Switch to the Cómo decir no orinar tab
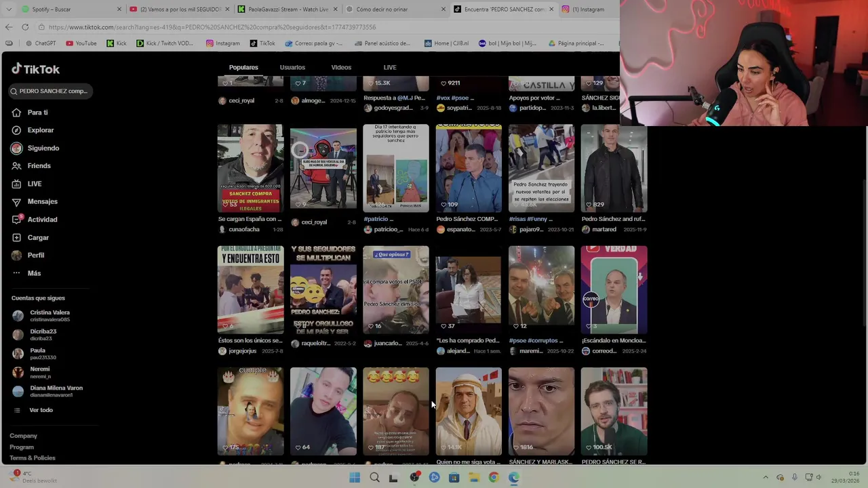868x488 pixels. pyautogui.click(x=395, y=9)
